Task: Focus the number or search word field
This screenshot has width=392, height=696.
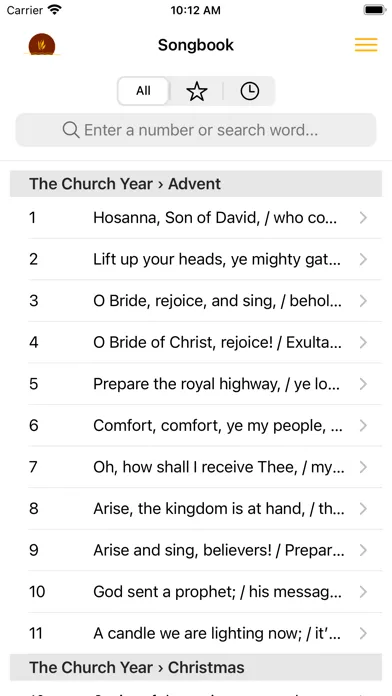Action: click(196, 130)
